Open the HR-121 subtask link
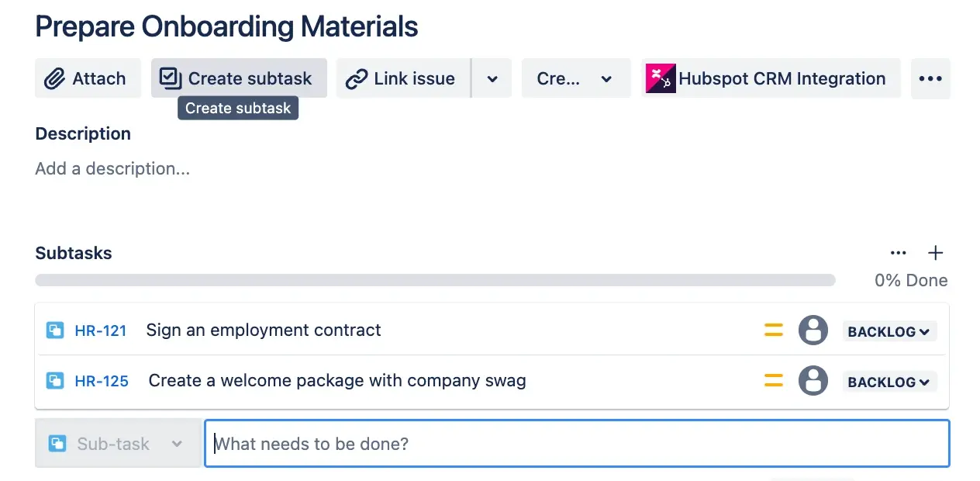 point(102,330)
